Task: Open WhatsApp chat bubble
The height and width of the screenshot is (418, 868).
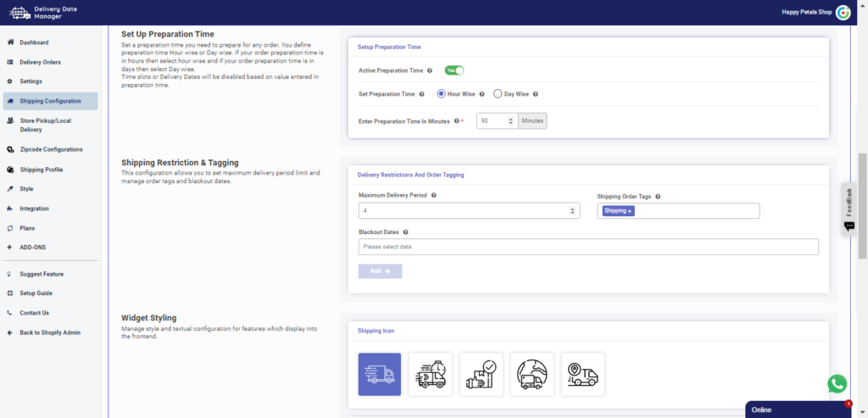Action: [x=837, y=383]
